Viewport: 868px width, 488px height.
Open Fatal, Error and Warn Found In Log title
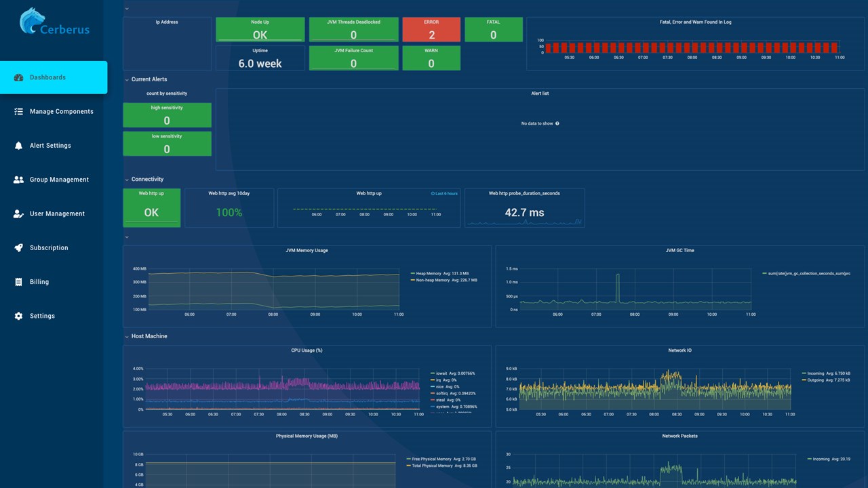pos(696,22)
